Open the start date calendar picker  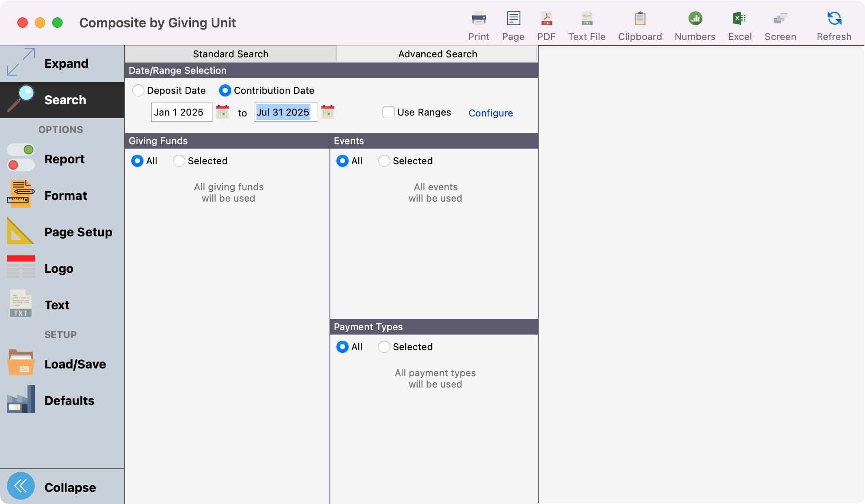coord(222,112)
